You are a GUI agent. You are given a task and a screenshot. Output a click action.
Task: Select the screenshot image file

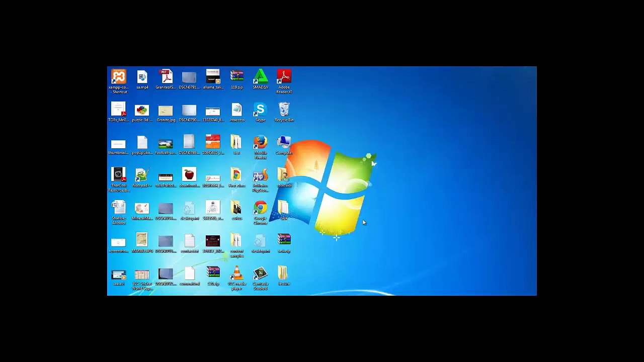(x=118, y=242)
